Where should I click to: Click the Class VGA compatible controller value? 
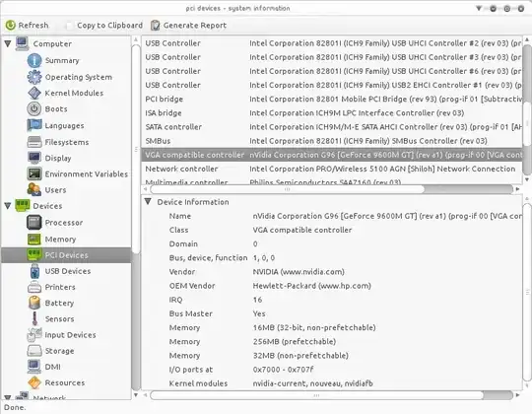(x=302, y=230)
